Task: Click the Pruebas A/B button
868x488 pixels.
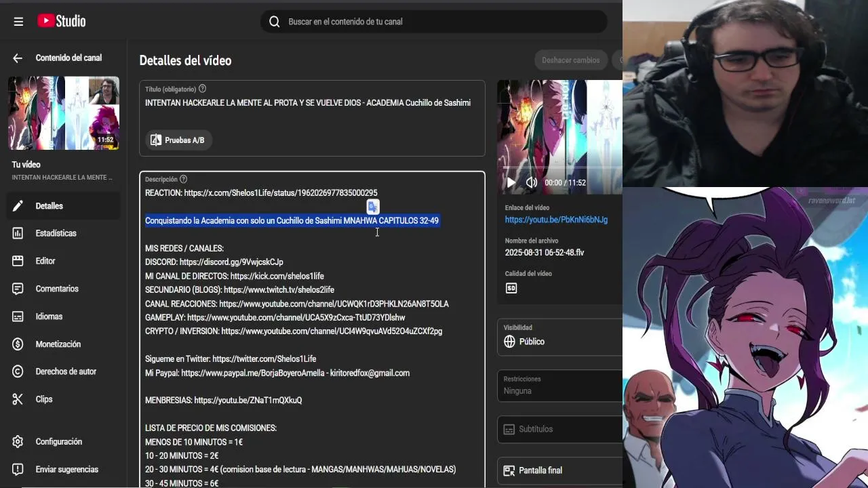Action: [178, 140]
